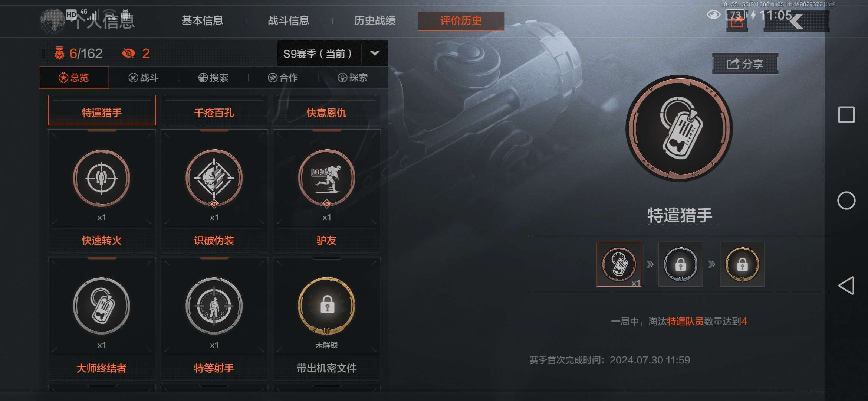Screen dimensions: 868x401
Task: Tap the Android home circle button
Action: (x=846, y=200)
